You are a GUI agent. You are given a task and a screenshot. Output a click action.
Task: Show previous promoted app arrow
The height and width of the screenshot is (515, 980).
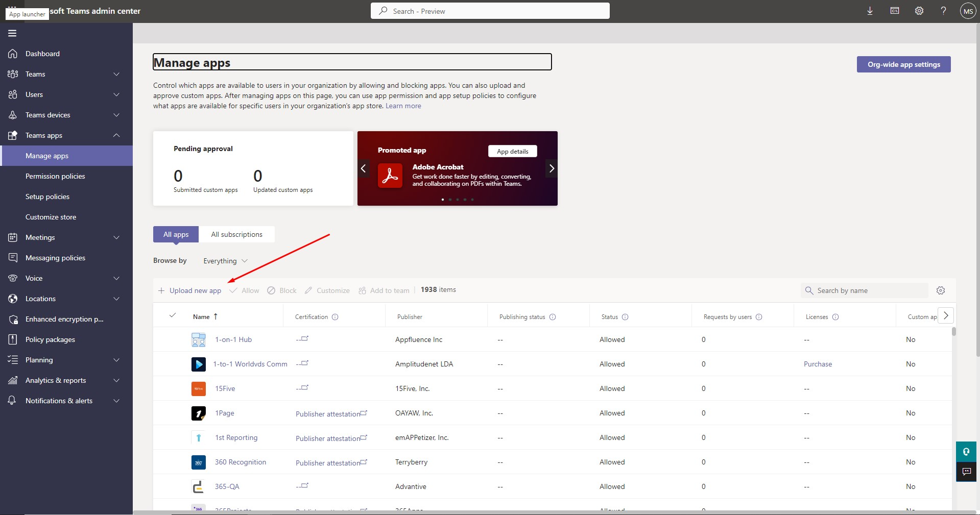click(364, 168)
